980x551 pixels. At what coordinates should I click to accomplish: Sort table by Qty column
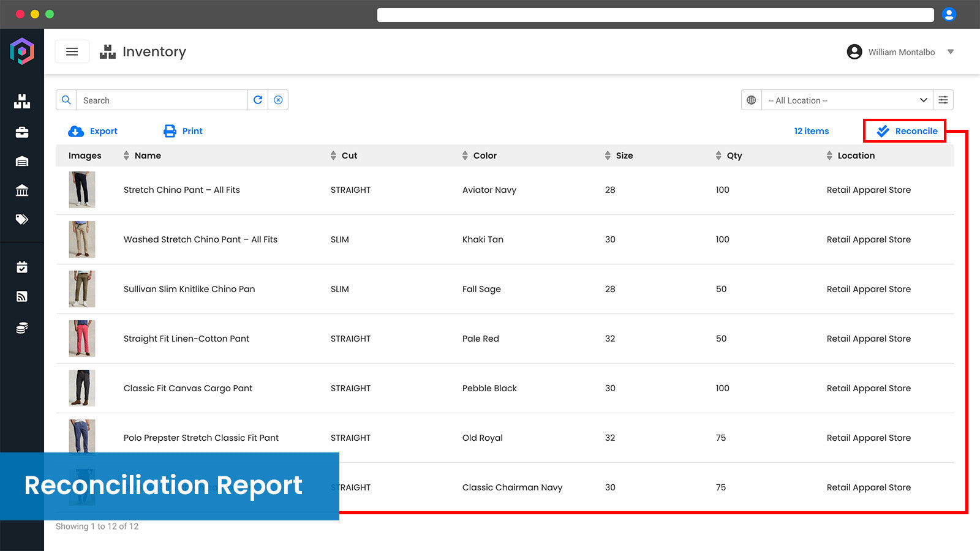(x=729, y=156)
